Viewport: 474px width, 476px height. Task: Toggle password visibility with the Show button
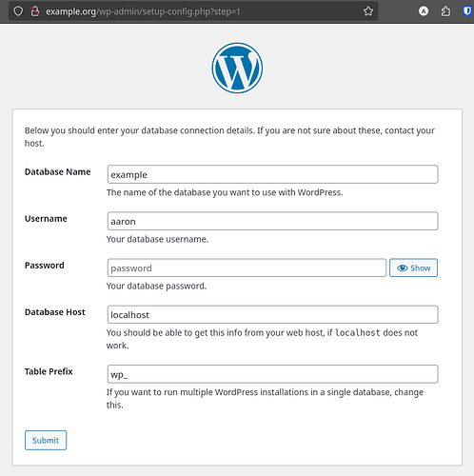tap(413, 268)
